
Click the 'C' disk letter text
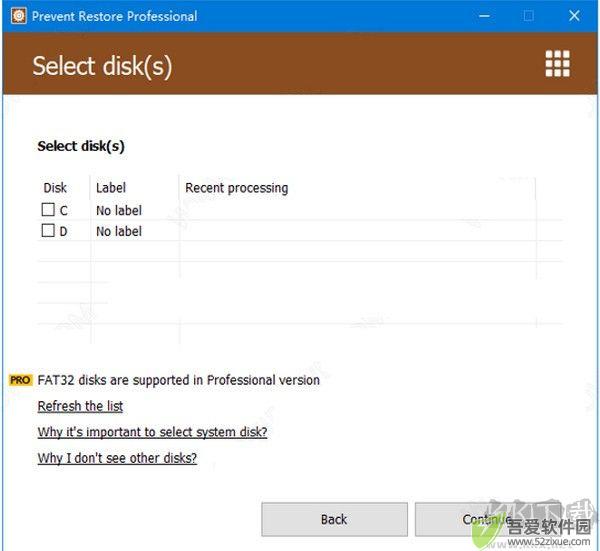coord(64,210)
